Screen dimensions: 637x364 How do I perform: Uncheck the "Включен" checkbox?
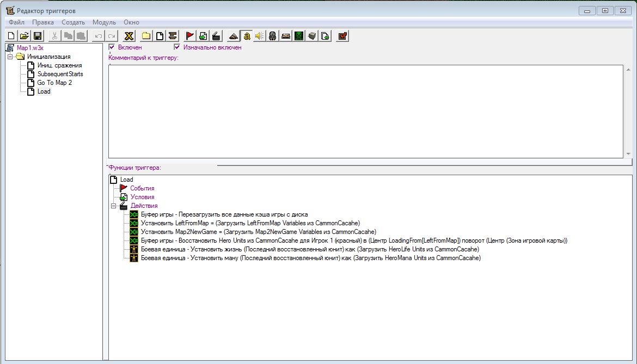pyautogui.click(x=112, y=47)
